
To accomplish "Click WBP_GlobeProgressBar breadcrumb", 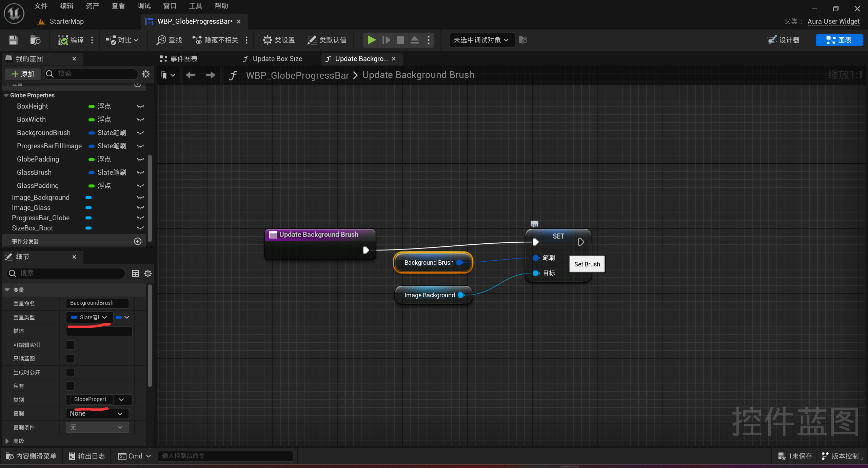I will 297,75.
